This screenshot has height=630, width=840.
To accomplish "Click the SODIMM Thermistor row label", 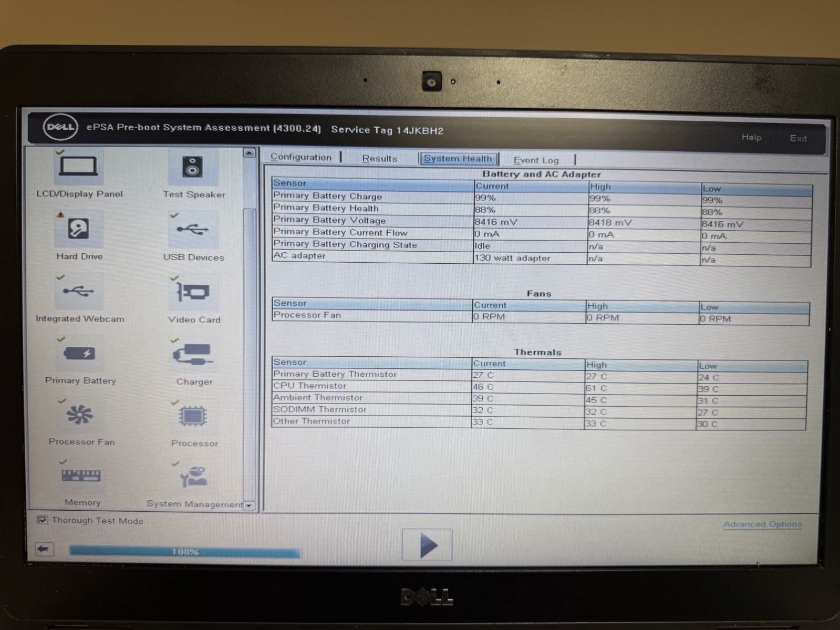I will coord(319,409).
